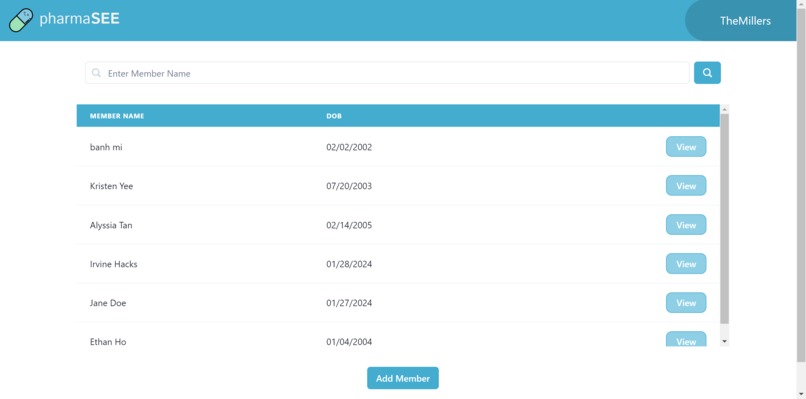This screenshot has height=399, width=806.
Task: Select the name Alyssia Tan
Action: click(x=111, y=225)
